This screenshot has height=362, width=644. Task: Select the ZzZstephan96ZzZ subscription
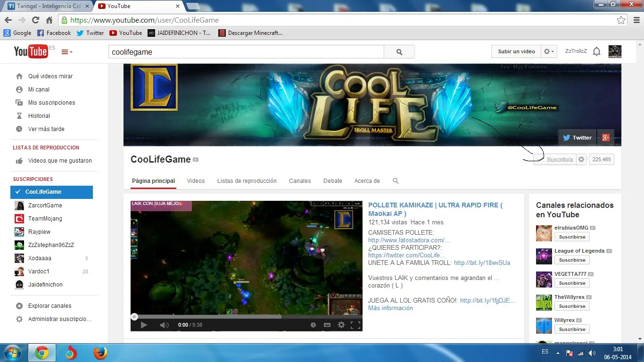pyautogui.click(x=51, y=245)
